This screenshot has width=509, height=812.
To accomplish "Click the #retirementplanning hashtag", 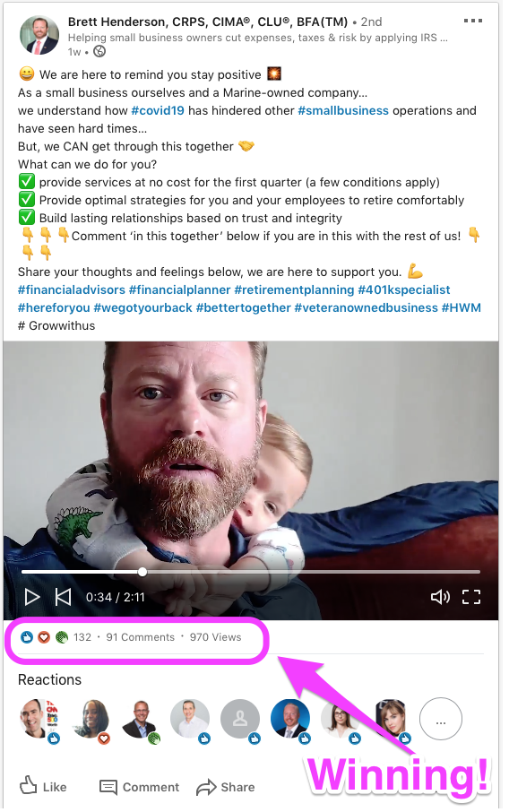I will 294,290.
